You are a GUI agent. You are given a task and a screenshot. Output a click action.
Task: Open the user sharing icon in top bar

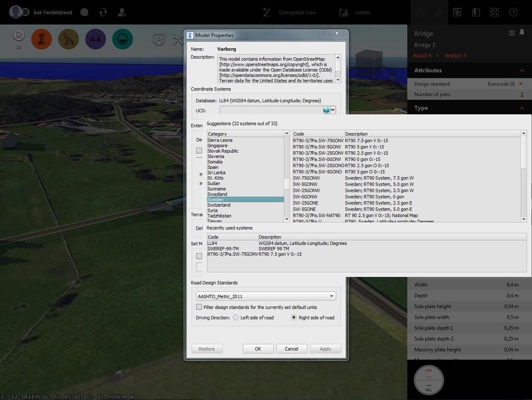pos(122,12)
